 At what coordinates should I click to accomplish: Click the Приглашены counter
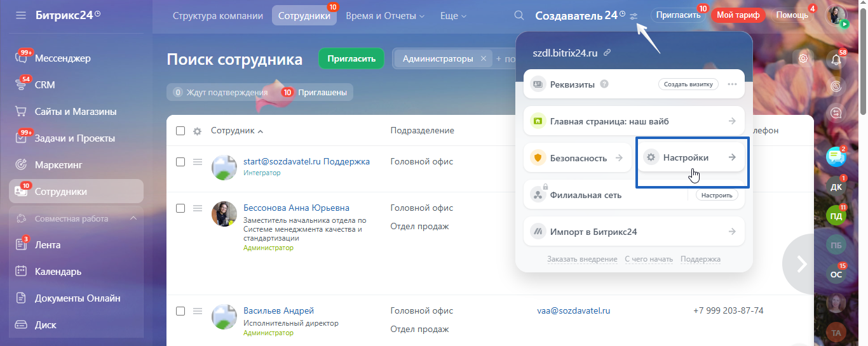pos(315,92)
